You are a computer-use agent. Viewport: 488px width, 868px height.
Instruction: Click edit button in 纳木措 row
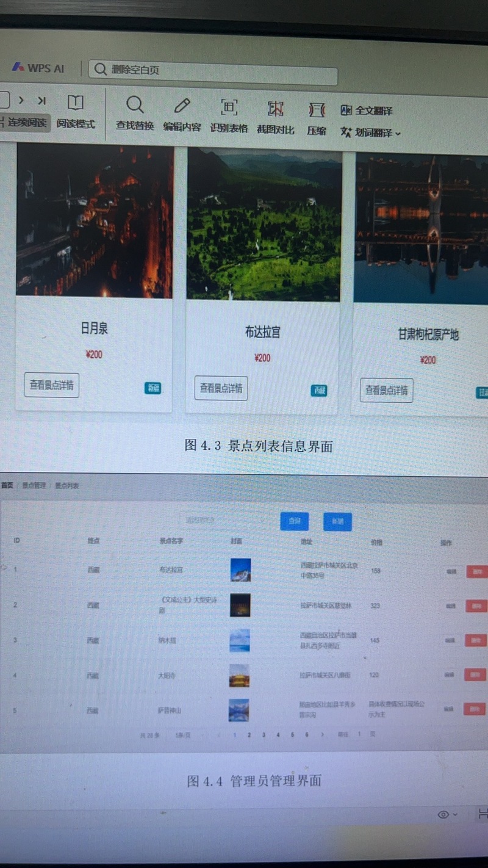(x=450, y=640)
